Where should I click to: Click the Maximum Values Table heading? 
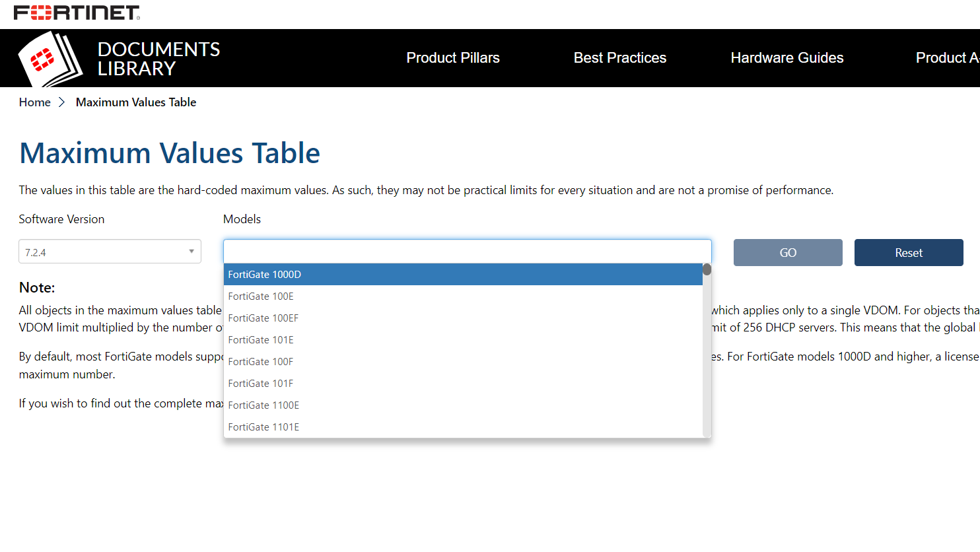pos(170,153)
